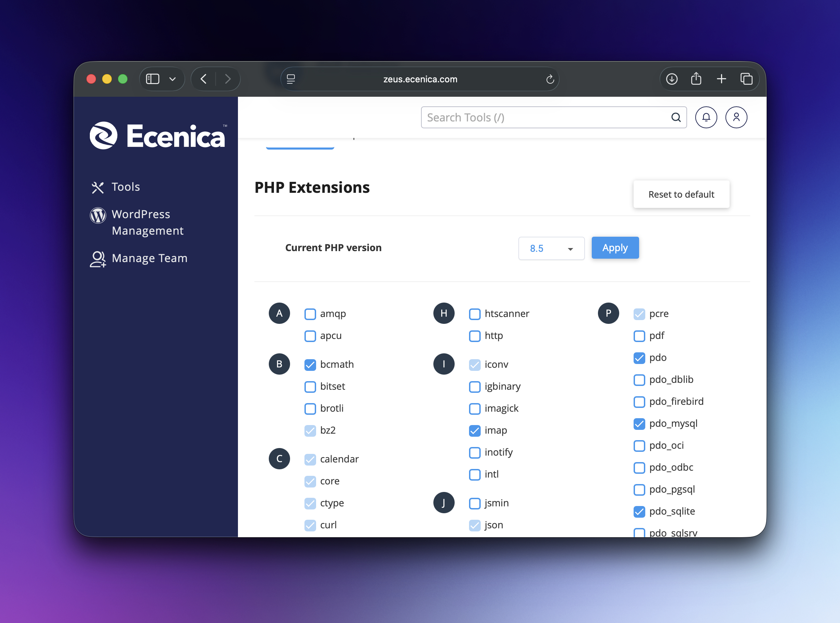840x623 pixels.
Task: Enable the amqp extension checkbox
Action: [310, 314]
